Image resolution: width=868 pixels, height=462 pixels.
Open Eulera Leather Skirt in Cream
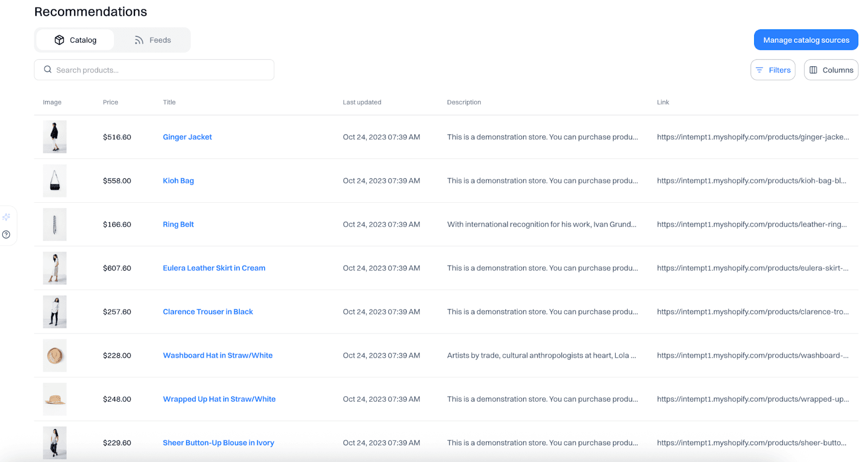pyautogui.click(x=214, y=268)
